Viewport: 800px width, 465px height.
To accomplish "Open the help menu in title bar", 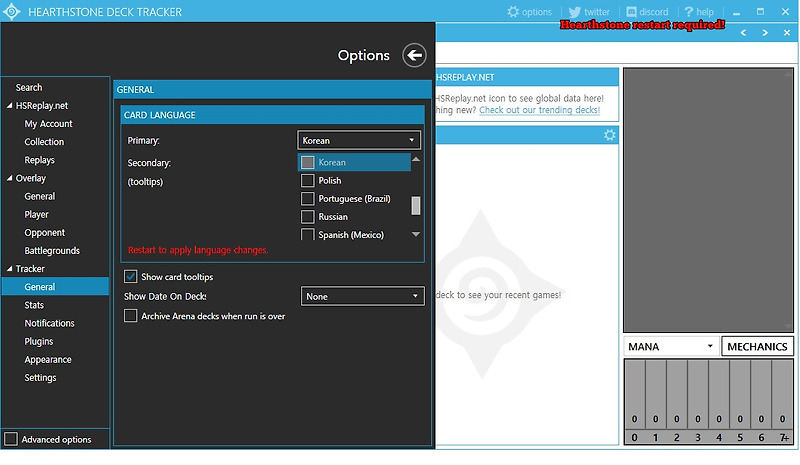I will click(698, 12).
